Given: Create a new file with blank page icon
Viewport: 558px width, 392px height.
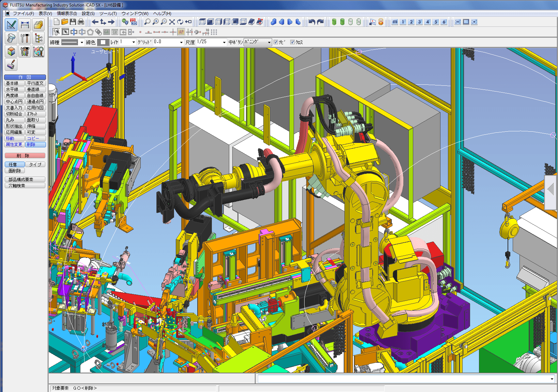Looking at the screenshot, I should pos(57,22).
